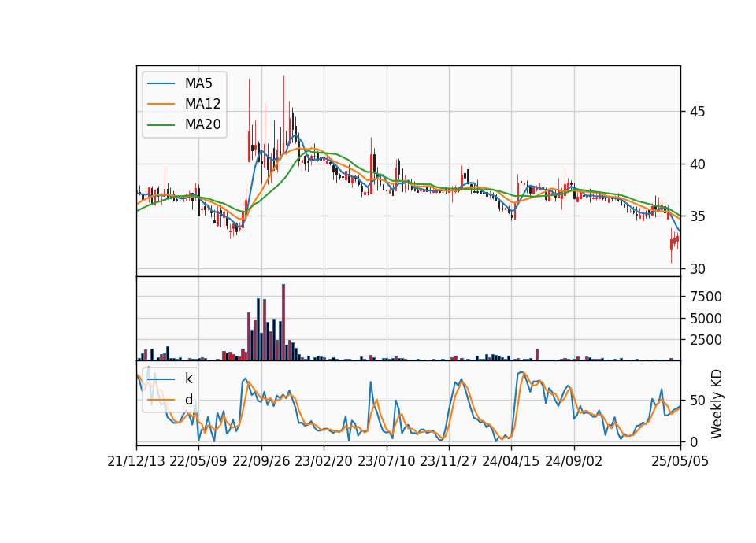
Task: Click the Weekly KD axis title
Action: 717,404
